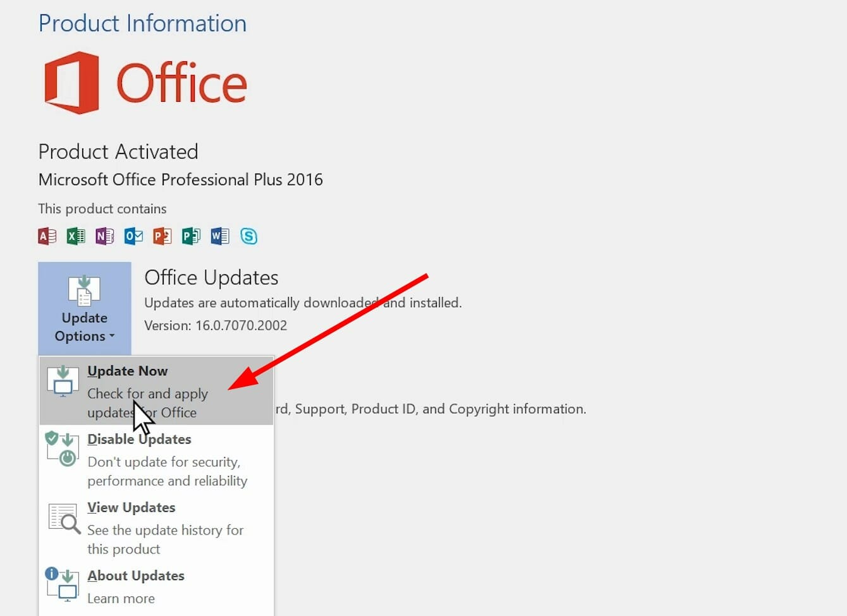Screen dimensions: 847x616
Task: Open View Updates history entry
Action: pos(157,528)
